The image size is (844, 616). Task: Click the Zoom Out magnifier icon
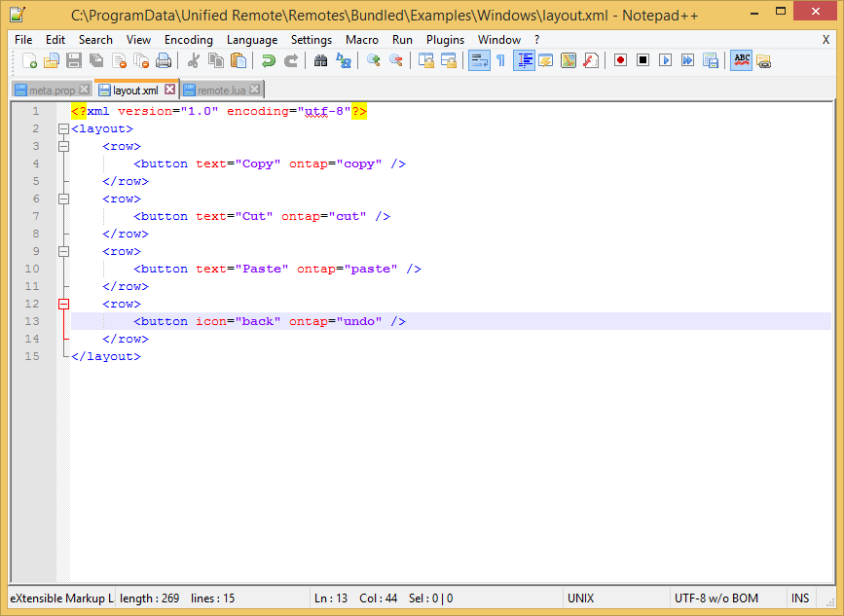tap(395, 60)
